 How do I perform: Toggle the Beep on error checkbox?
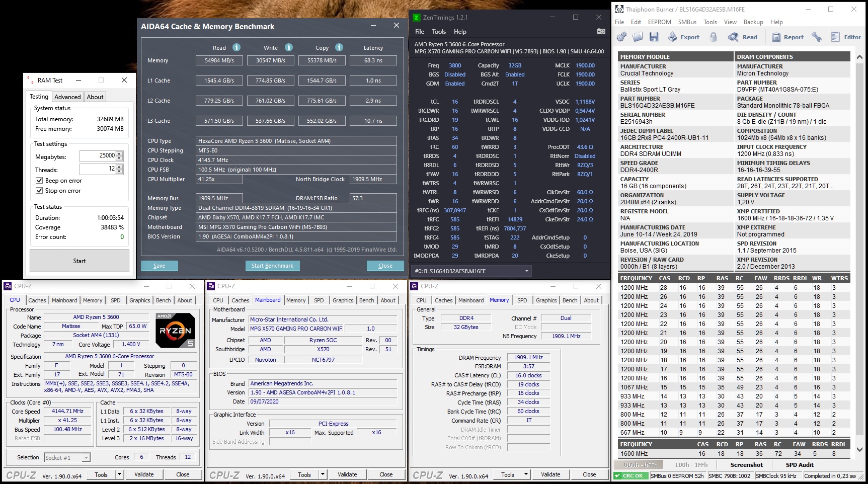coord(39,181)
